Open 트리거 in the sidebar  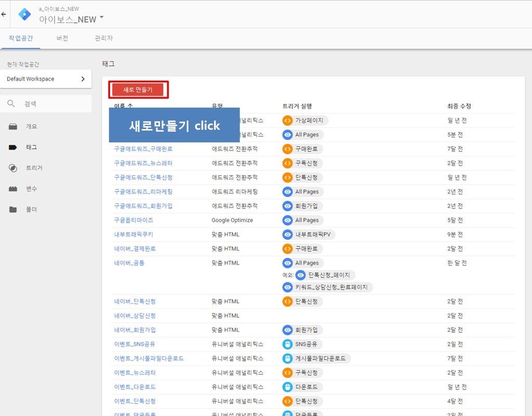(x=34, y=168)
